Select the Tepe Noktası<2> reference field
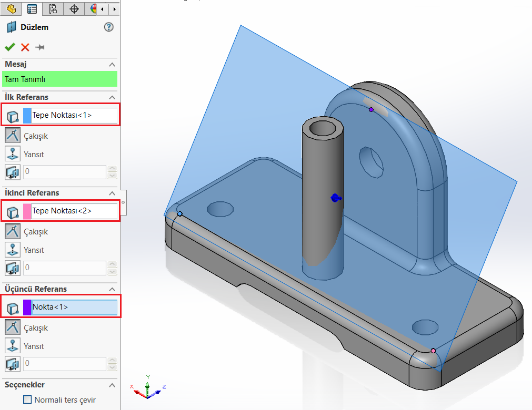Screen dimensions: 532x410 point(74,211)
